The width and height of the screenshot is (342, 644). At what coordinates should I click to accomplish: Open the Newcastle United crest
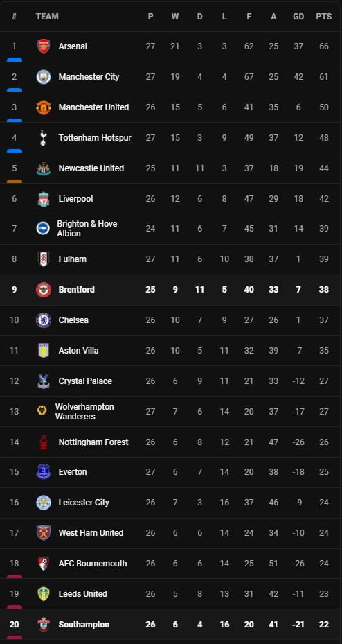pyautogui.click(x=43, y=168)
